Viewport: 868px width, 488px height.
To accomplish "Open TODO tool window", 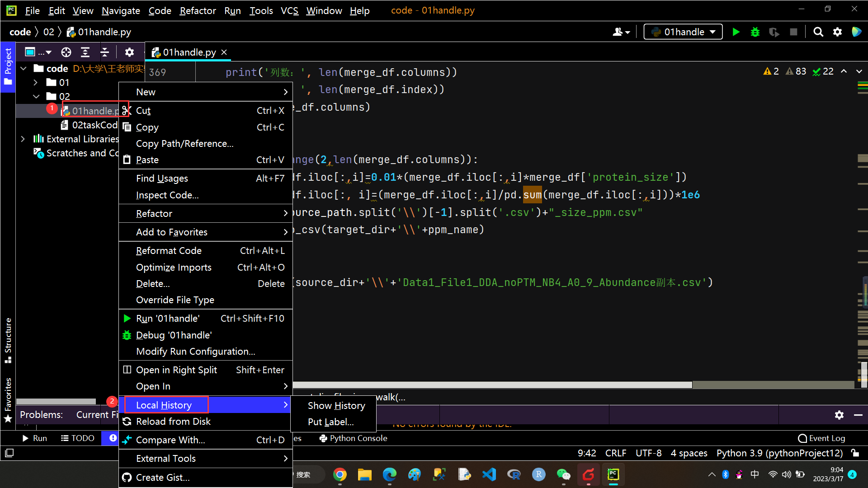I will tap(78, 438).
